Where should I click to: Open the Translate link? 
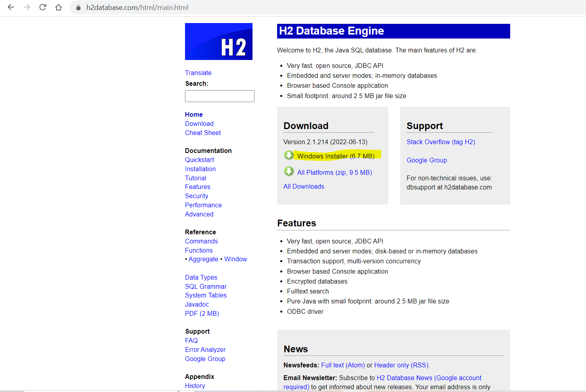[x=198, y=73]
